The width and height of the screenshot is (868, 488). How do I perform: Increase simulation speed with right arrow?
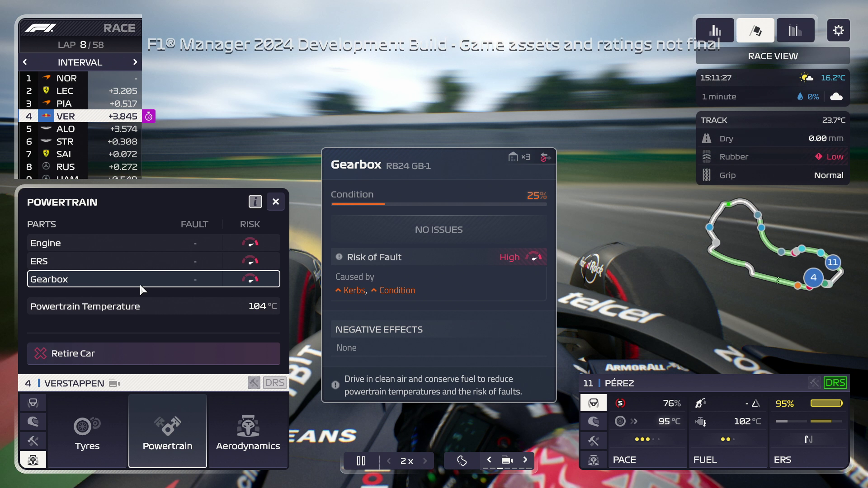[x=425, y=461]
